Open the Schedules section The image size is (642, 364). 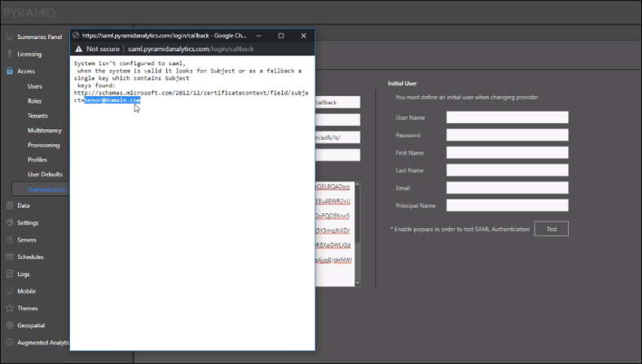coord(30,257)
